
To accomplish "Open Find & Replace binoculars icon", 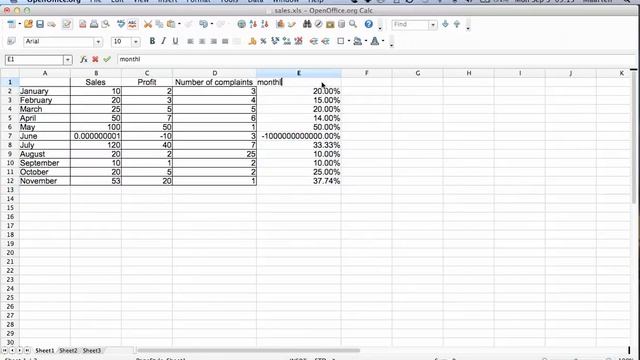I will 307,24.
